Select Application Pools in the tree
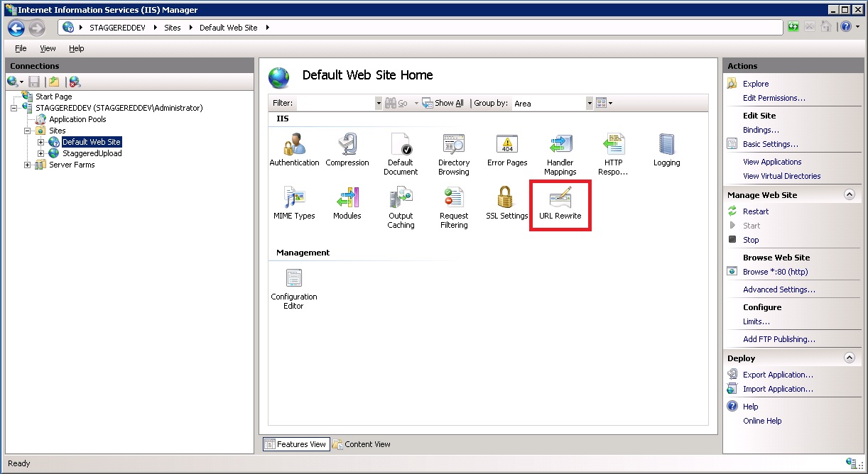 tap(77, 119)
